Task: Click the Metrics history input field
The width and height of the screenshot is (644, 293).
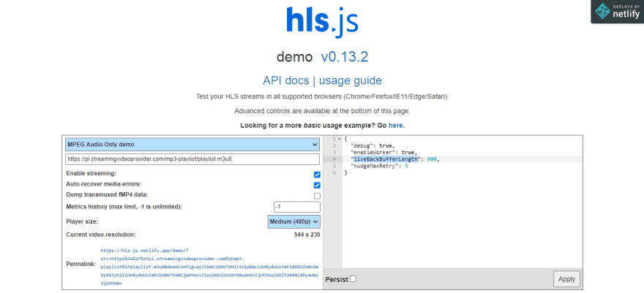Action: coord(297,207)
